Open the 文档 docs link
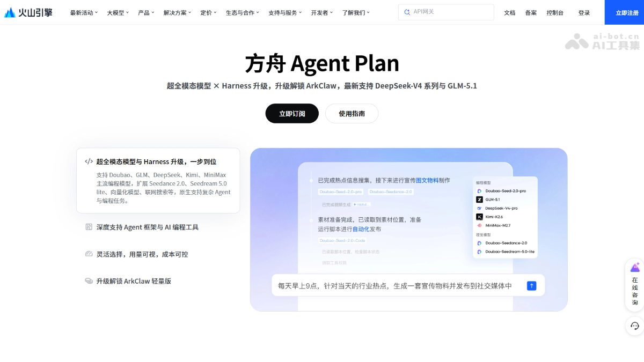 click(x=509, y=12)
